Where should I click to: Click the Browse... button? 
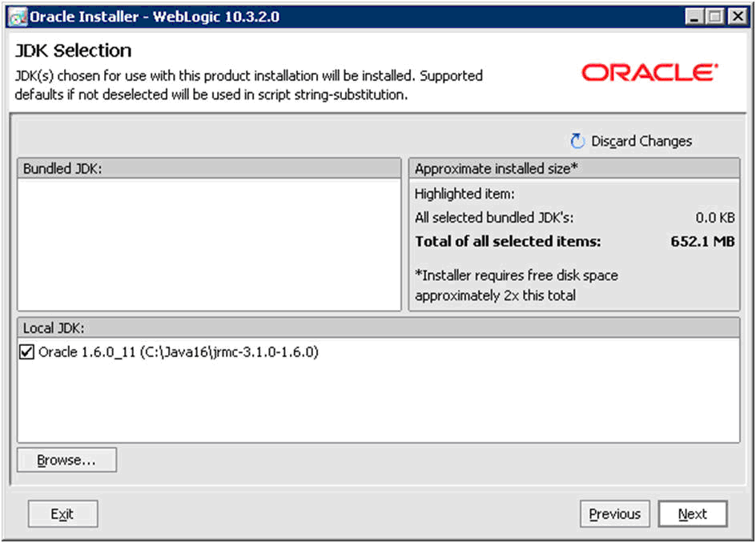coord(66,460)
